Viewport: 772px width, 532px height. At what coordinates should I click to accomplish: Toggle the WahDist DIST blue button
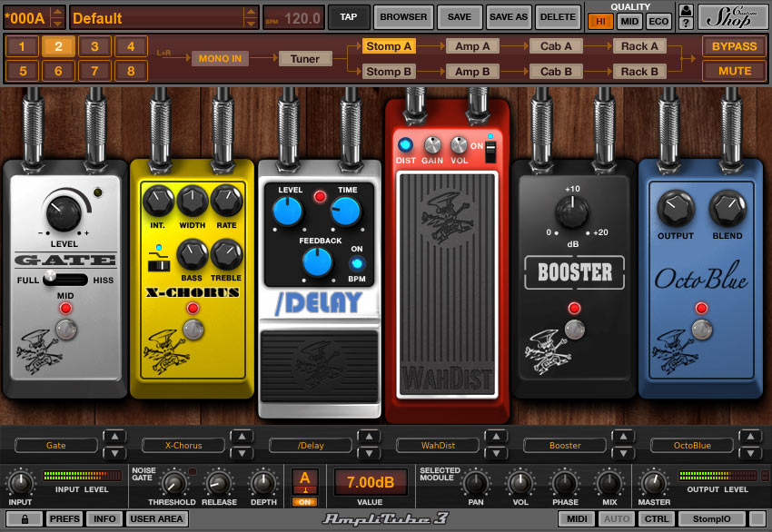click(405, 144)
